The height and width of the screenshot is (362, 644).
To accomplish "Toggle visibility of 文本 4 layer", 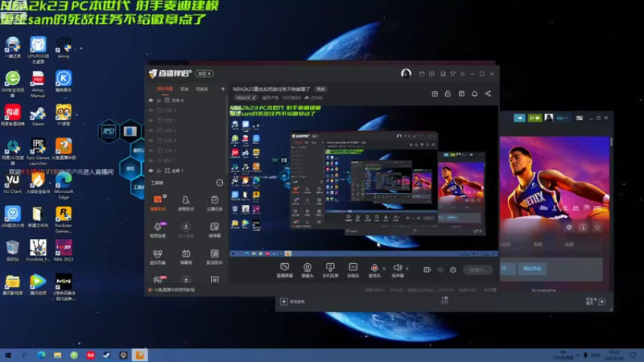I will pos(151,140).
